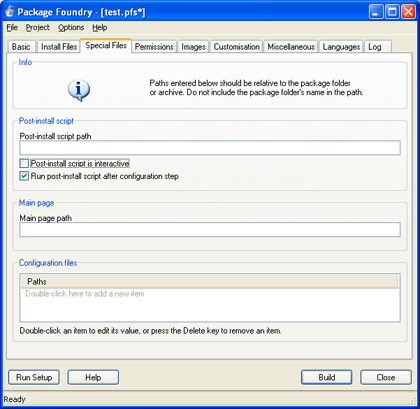Minimize the Package Foundry window
Viewport: 420px width, 409px height.
coord(376,12)
